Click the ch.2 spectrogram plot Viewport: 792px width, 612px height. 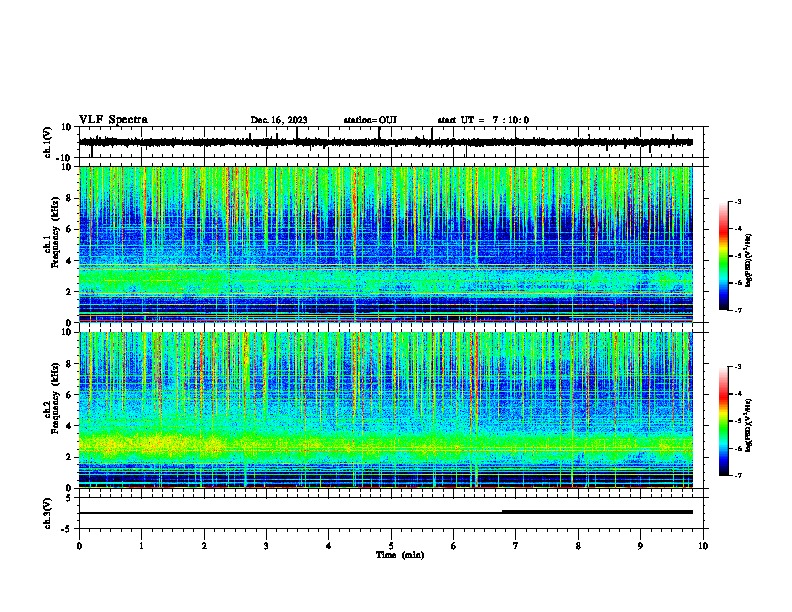[391, 410]
